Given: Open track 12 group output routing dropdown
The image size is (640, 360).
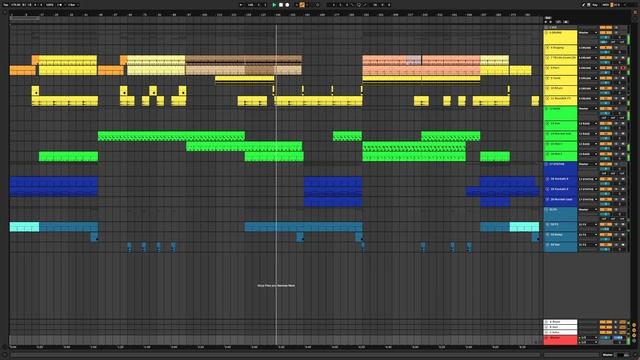Looking at the screenshot, I should tap(588, 109).
